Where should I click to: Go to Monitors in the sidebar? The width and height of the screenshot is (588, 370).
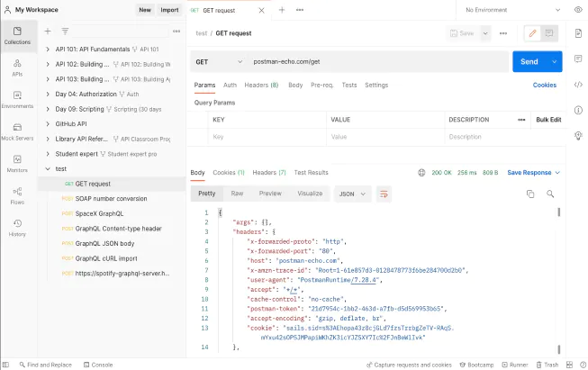pyautogui.click(x=17, y=163)
